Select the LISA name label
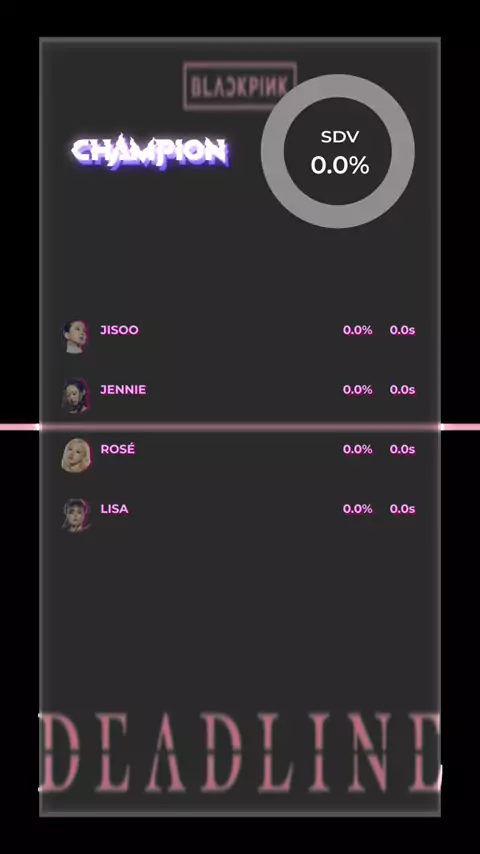The width and height of the screenshot is (480, 854). point(114,509)
